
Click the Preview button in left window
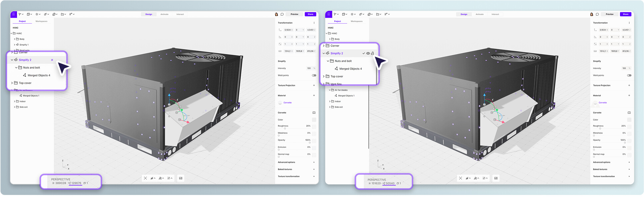pyautogui.click(x=294, y=14)
